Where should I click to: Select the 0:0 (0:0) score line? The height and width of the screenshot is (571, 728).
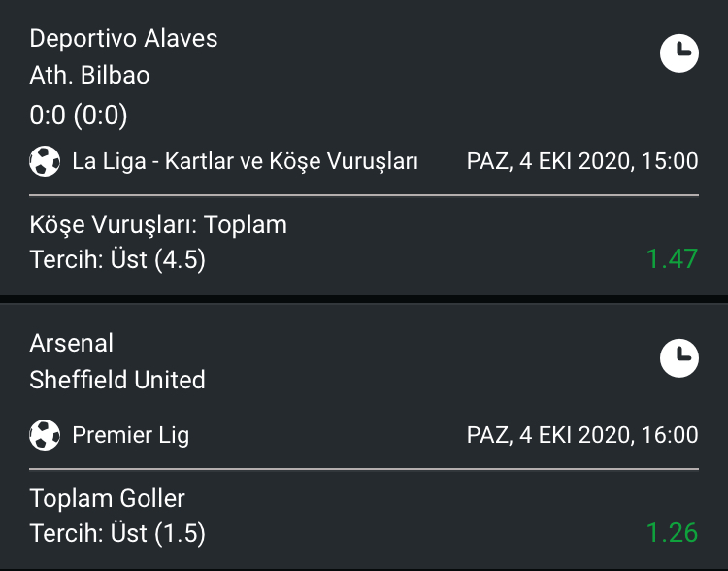(79, 115)
